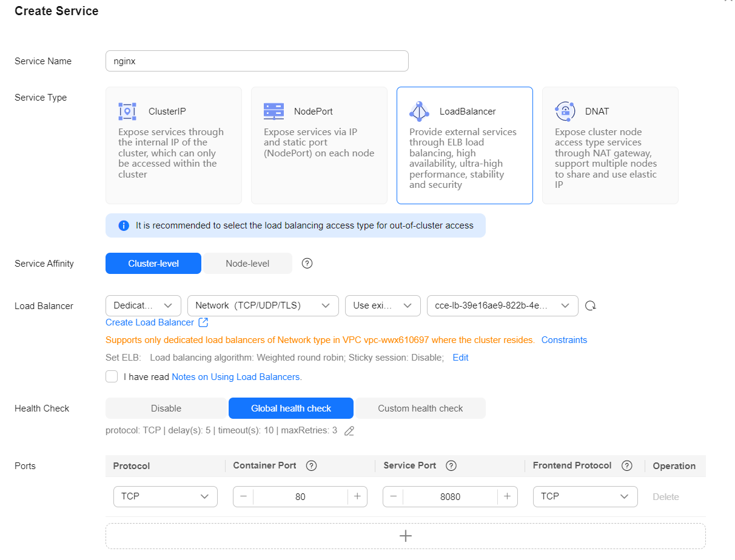The image size is (735, 560).
Task: Click the health check protocol summary text
Action: pyautogui.click(x=221, y=431)
